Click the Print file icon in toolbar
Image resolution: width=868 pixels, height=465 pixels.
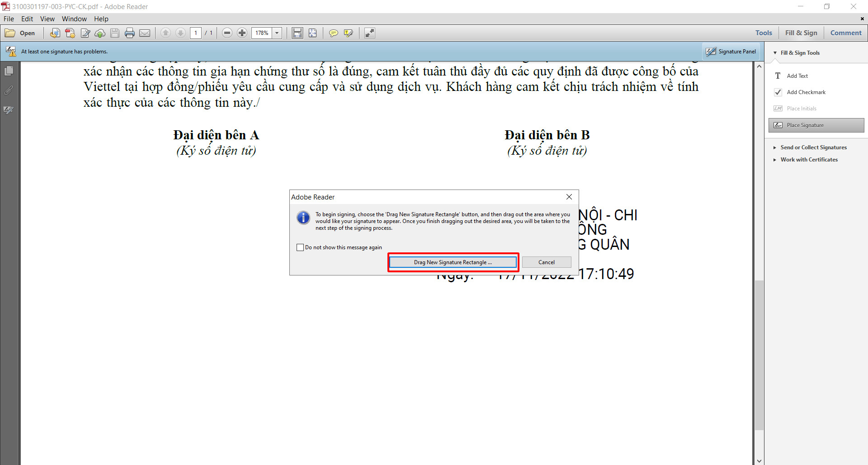[130, 33]
